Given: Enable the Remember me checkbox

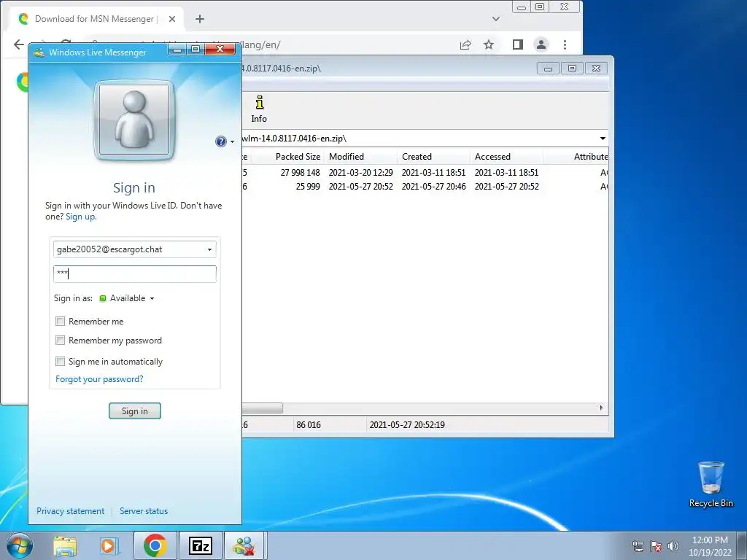Looking at the screenshot, I should tap(60, 322).
